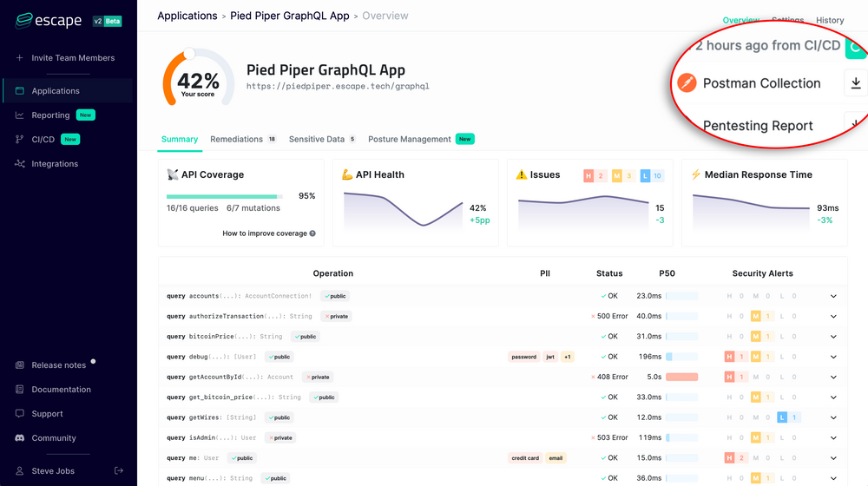Click the Applications breadcrumb link
This screenshot has width=868, height=486.
[x=187, y=16]
